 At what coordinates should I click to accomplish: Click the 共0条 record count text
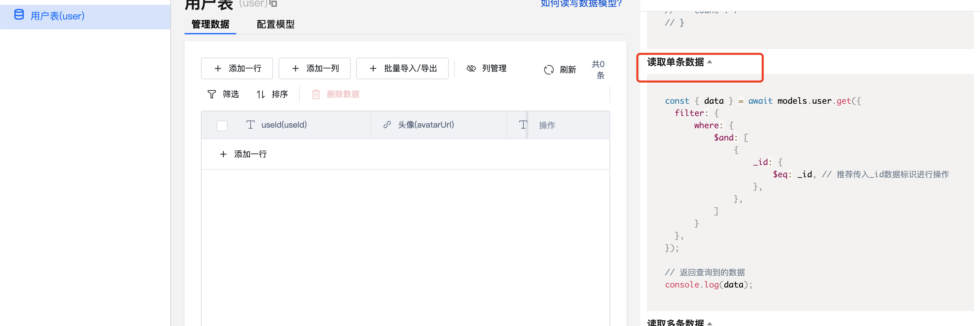(x=598, y=70)
